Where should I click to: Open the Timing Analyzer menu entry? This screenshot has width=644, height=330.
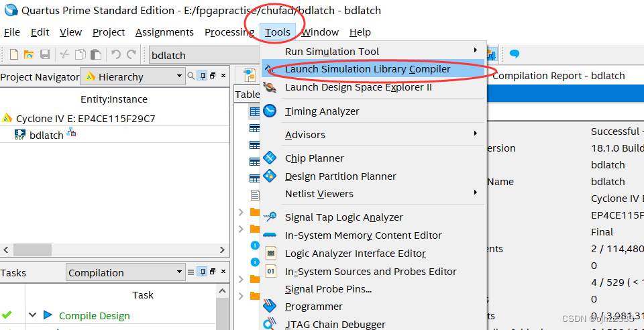coord(322,111)
